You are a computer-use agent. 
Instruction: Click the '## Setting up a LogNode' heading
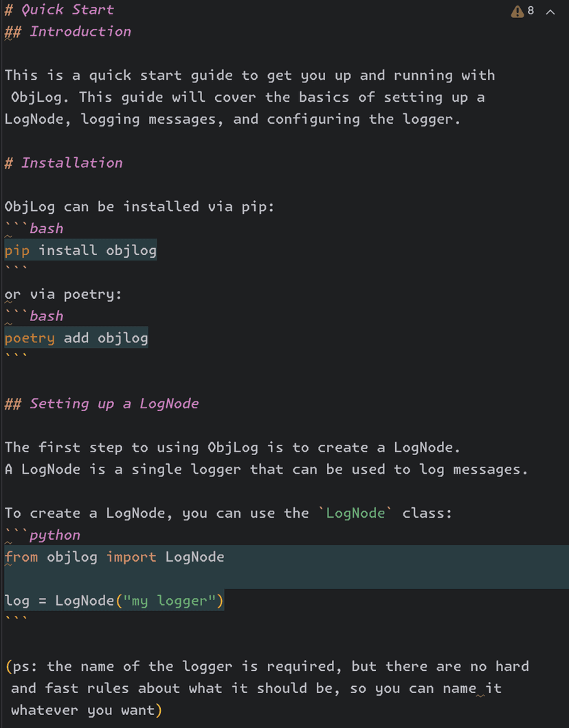click(x=113, y=404)
